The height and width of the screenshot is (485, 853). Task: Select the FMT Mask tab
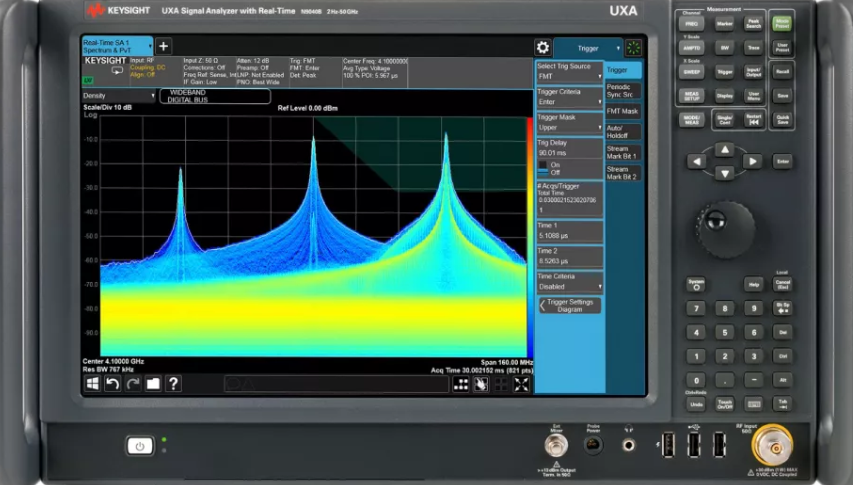tap(623, 111)
